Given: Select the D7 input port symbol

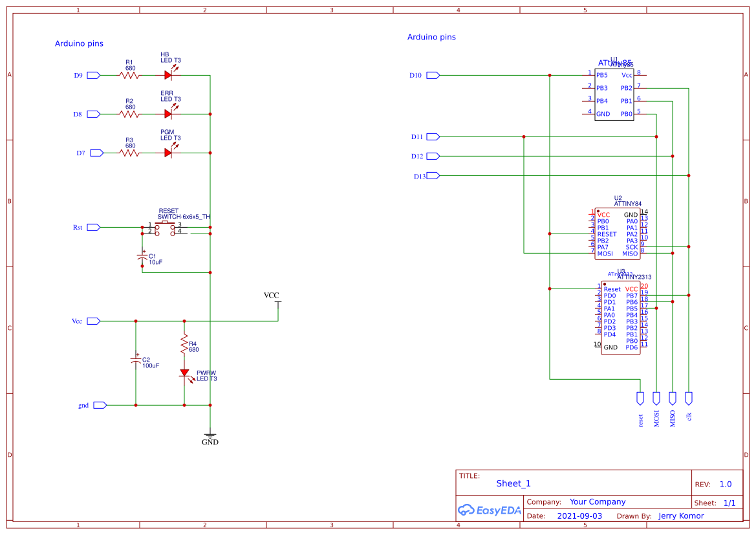Looking at the screenshot, I should pos(96,153).
